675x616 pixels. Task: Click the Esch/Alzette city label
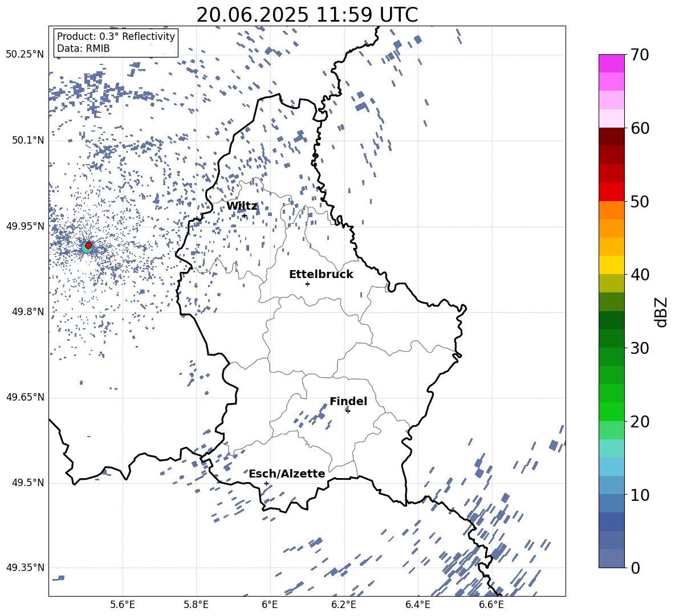point(287,474)
